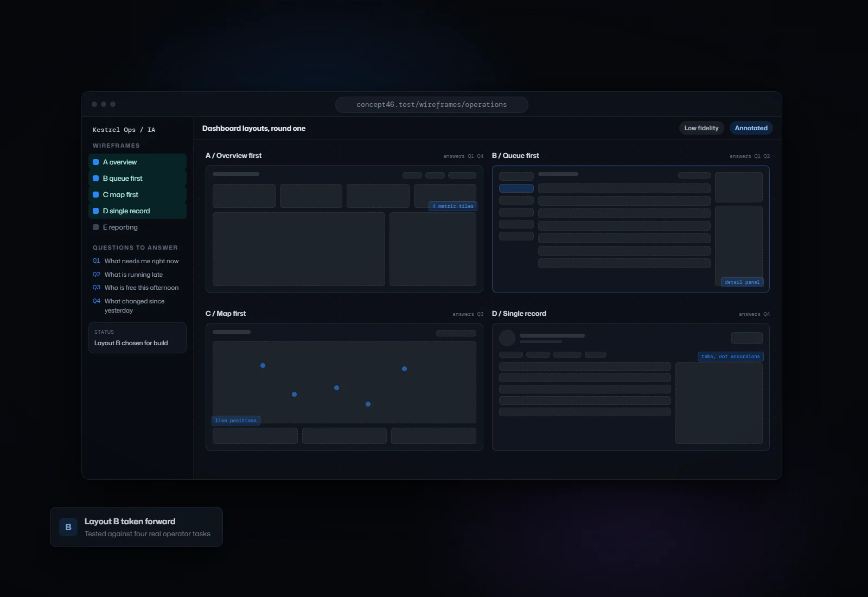The image size is (868, 597).
Task: Toggle the A overview wireframe checkbox
Action: (x=96, y=162)
